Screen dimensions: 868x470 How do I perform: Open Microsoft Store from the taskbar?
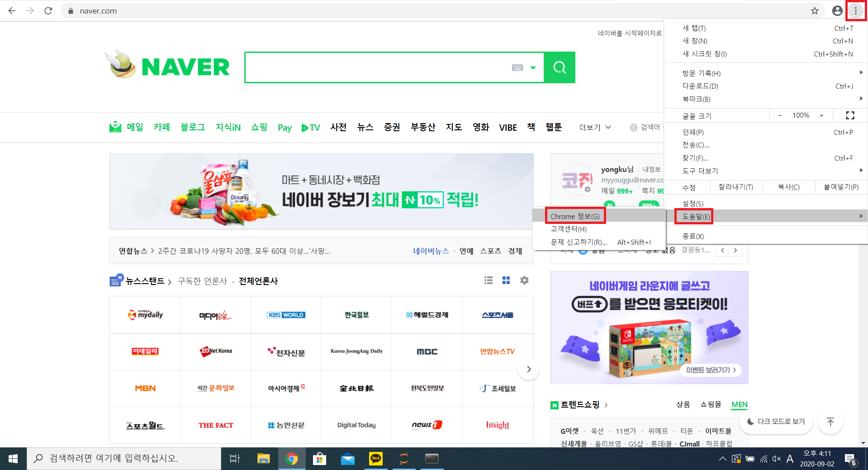click(319, 459)
